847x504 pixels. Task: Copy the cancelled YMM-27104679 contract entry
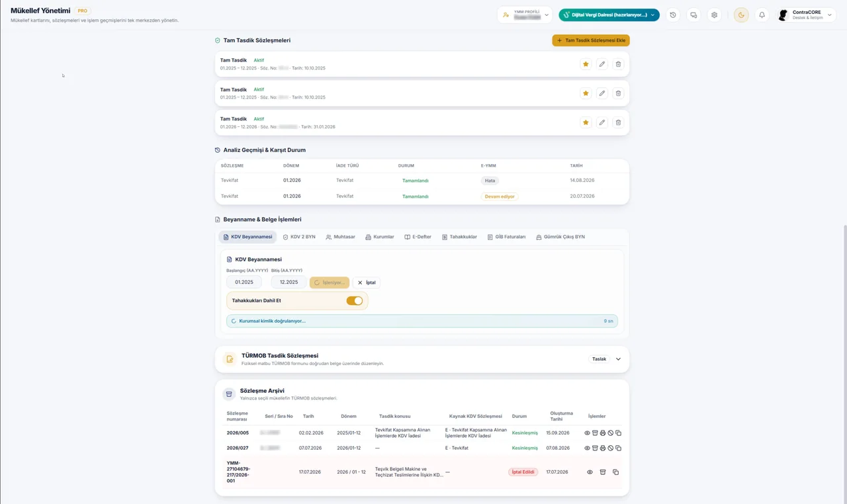(x=615, y=472)
